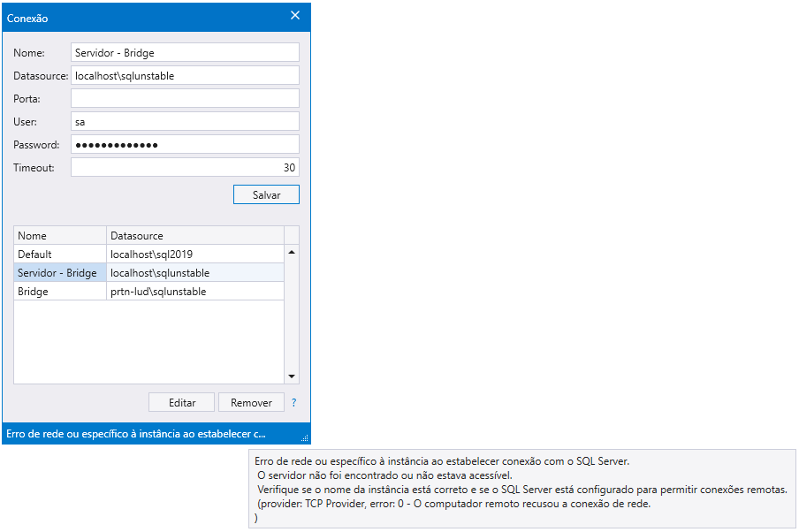Click the Salvar button
Viewport: 799px width, 532px height.
coord(266,194)
